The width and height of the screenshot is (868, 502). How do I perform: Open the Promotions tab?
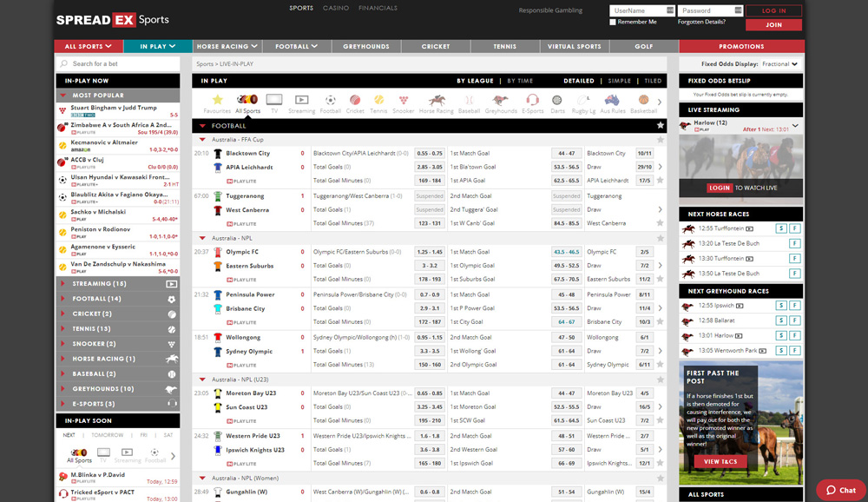[x=742, y=47]
